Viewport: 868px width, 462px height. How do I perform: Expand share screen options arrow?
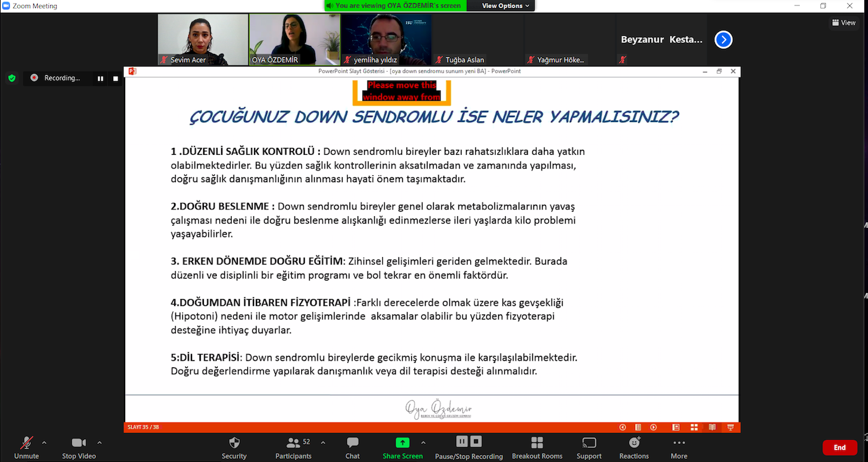423,443
